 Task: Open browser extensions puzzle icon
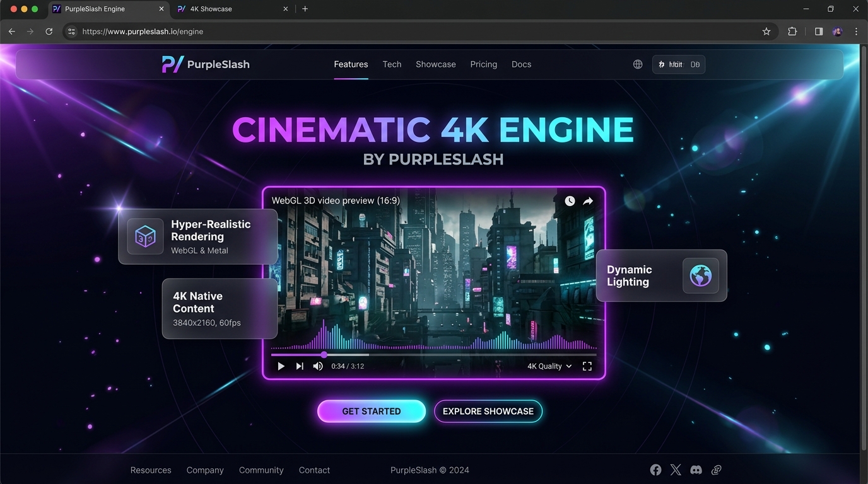click(x=792, y=32)
